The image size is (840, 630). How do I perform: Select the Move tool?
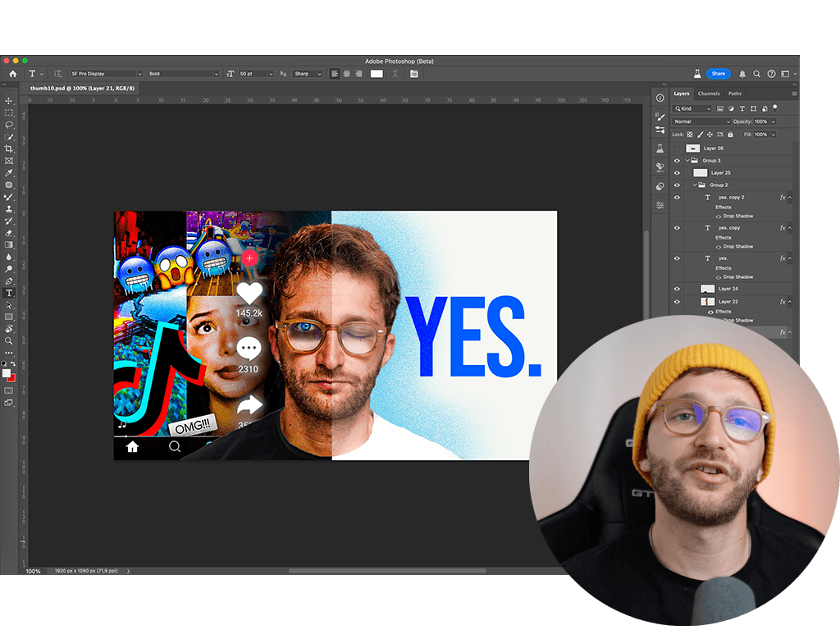(9, 101)
